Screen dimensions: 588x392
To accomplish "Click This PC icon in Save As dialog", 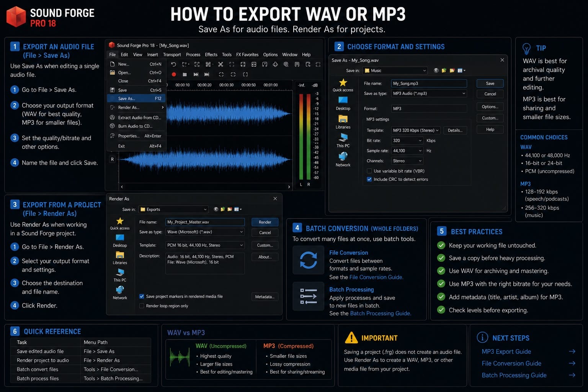I will coord(343,137).
